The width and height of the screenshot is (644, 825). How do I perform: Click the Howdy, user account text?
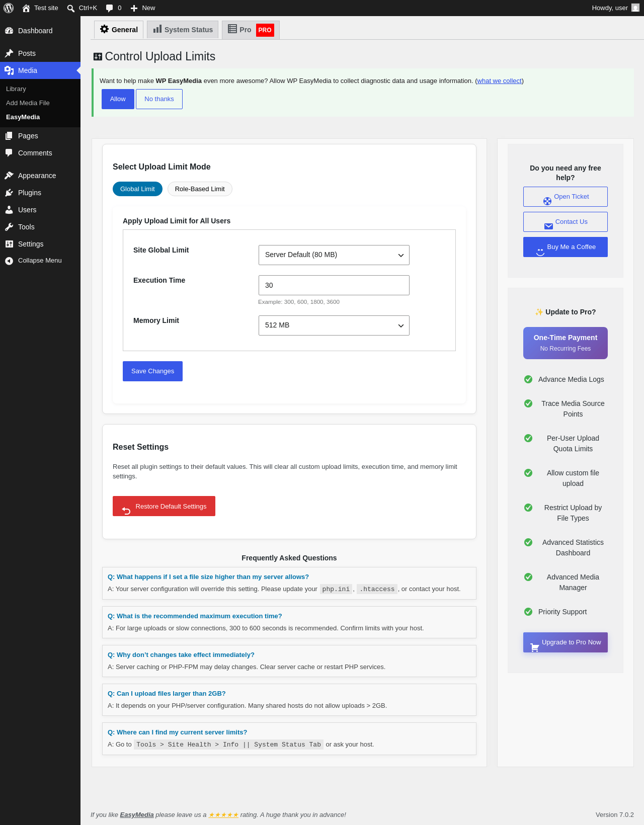pyautogui.click(x=610, y=8)
